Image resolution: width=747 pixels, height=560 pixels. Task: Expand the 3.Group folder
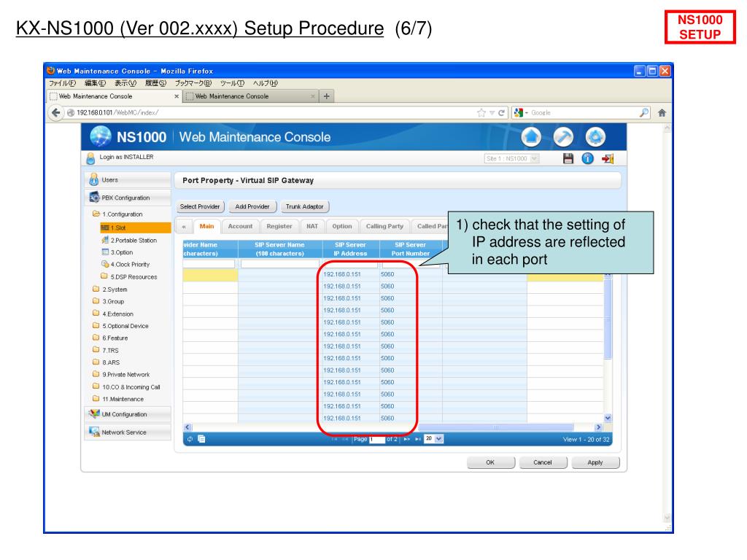tap(96, 301)
